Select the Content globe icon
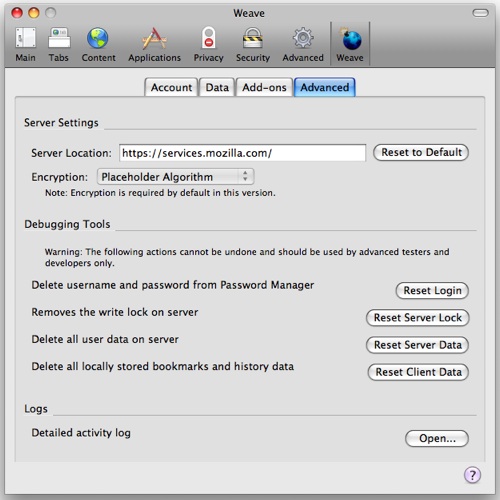Screen dimensions: 500x500 click(x=98, y=38)
